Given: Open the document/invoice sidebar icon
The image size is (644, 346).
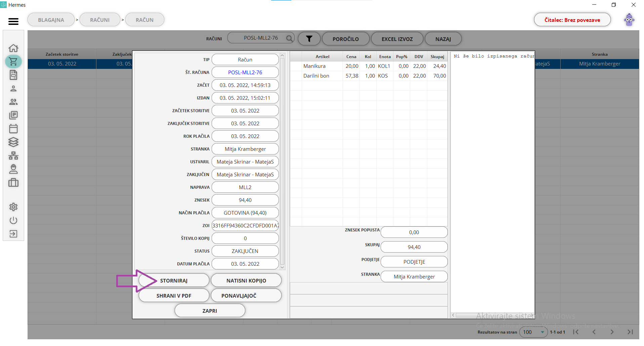Looking at the screenshot, I should [x=13, y=75].
